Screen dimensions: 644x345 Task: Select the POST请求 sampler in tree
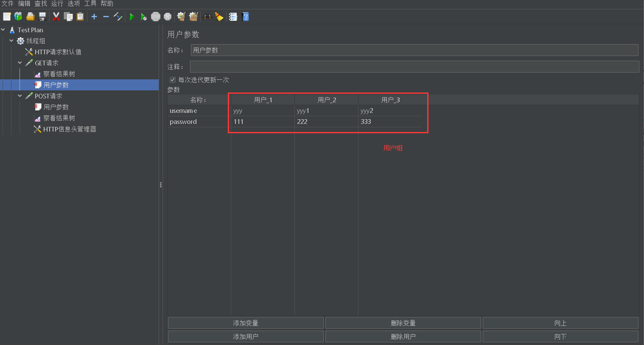[x=48, y=96]
